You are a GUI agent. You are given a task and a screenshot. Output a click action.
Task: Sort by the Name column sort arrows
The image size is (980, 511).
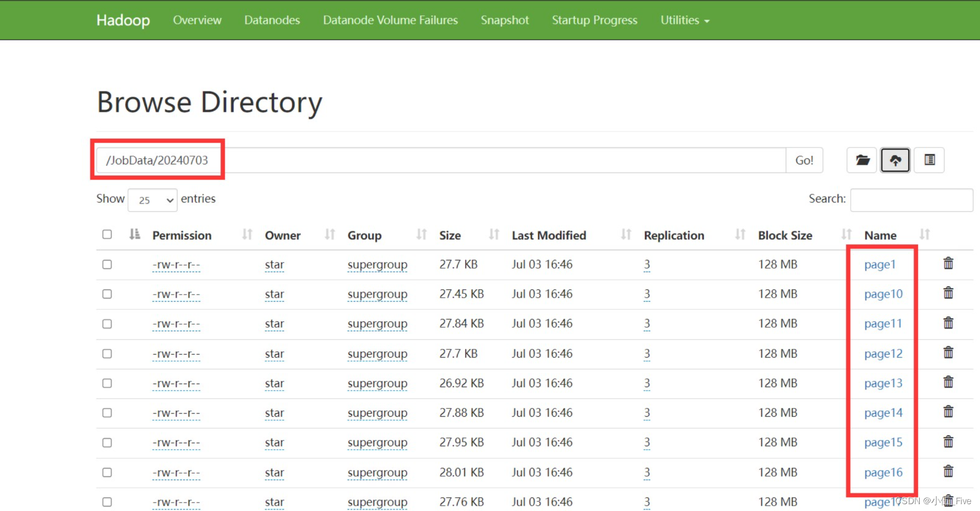pos(925,234)
